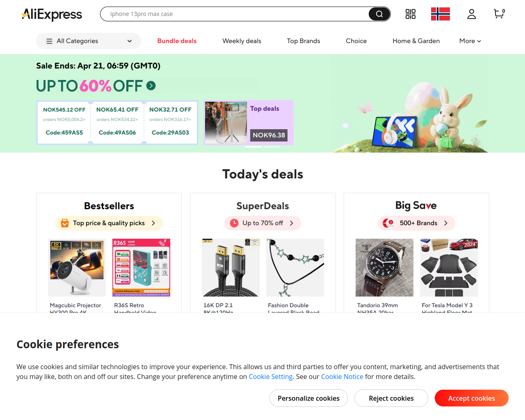The height and width of the screenshot is (420, 525).
Task: Open the Cookie Setting link
Action: (271, 377)
